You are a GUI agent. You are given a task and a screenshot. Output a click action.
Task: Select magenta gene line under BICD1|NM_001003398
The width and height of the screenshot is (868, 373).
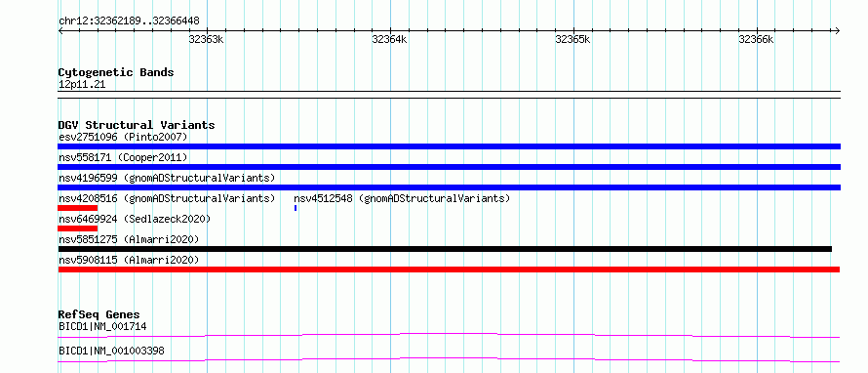pyautogui.click(x=449, y=359)
